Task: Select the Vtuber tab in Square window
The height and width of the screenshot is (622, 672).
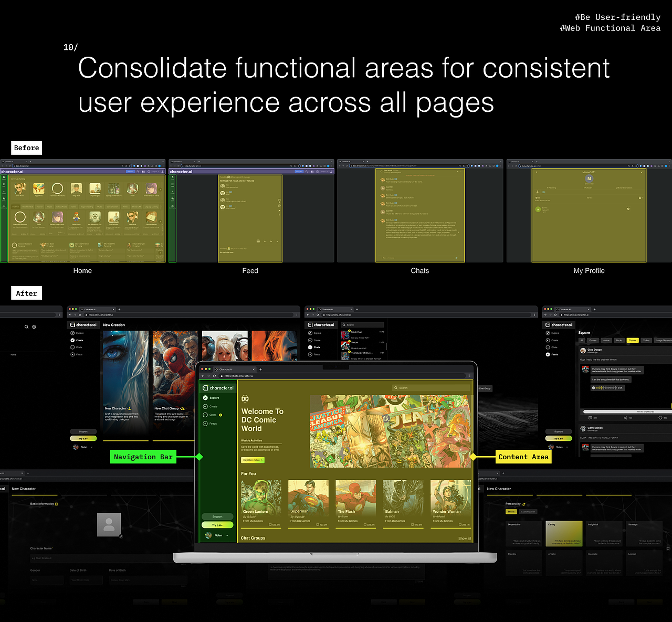Action: [x=646, y=340]
